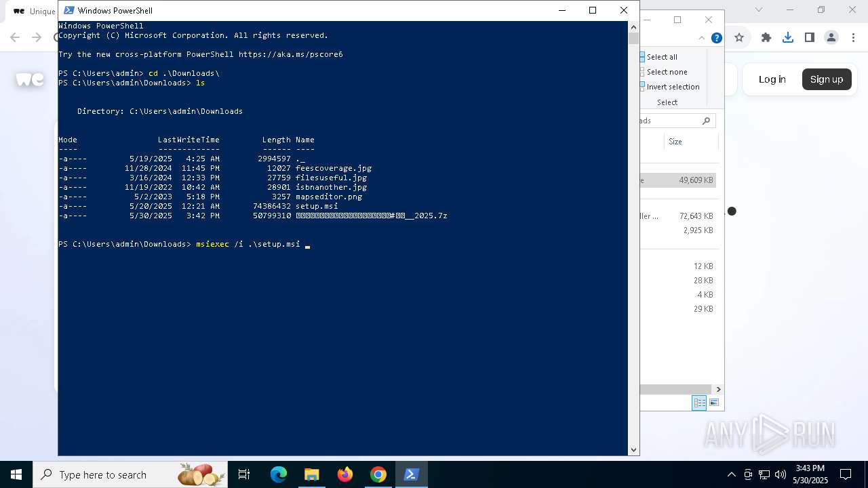This screenshot has height=488, width=868.
Task: Click Sign up on WeTransfer page
Action: point(827,79)
